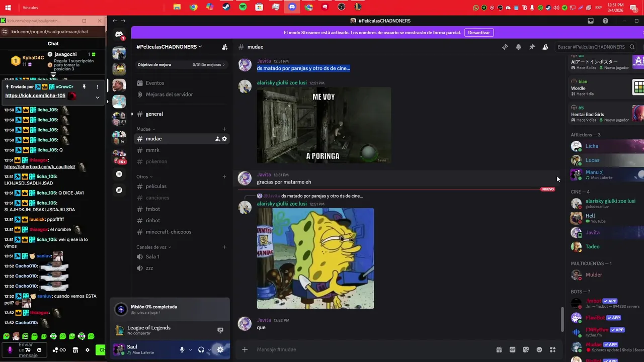Open the ME VOY A PORINGA GIF
The image size is (644, 362).
pyautogui.click(x=324, y=125)
